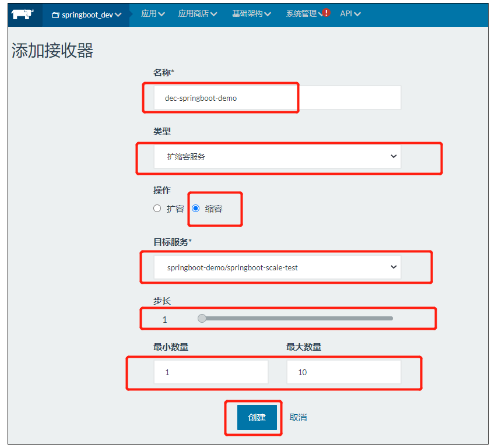
Task: Click the Rancher logo in the top bar
Action: coord(22,13)
